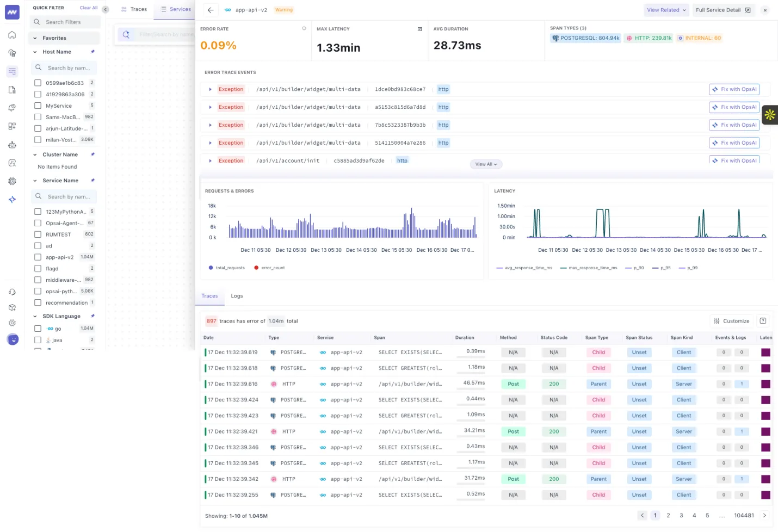
Task: Open the sparkle AI icon in the sidebar
Action: pyautogui.click(x=12, y=200)
